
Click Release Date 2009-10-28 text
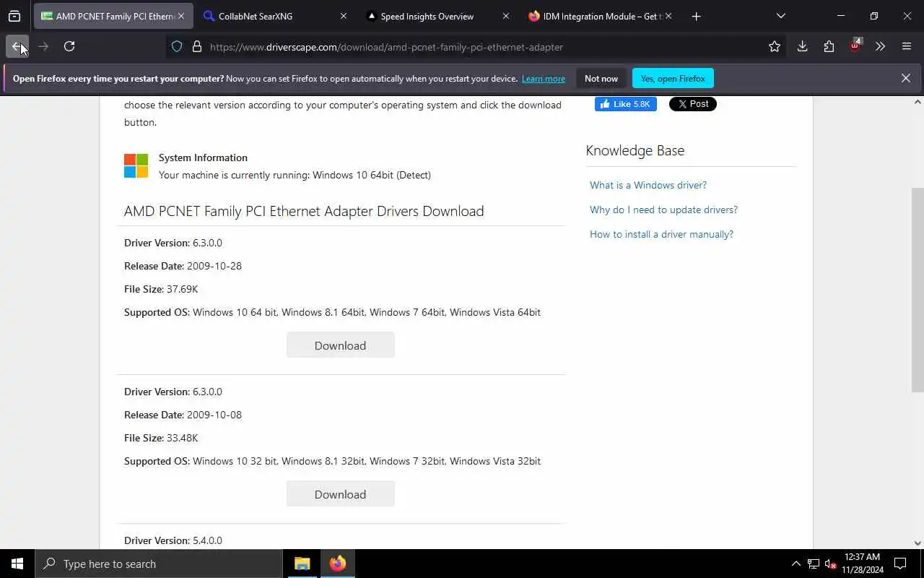(x=183, y=266)
